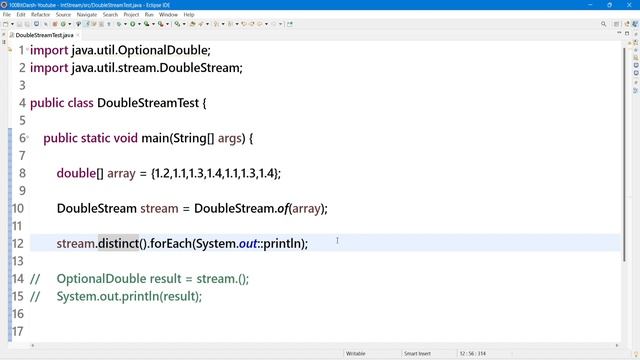Open Quick Access search magnifier icon

click(603, 24)
